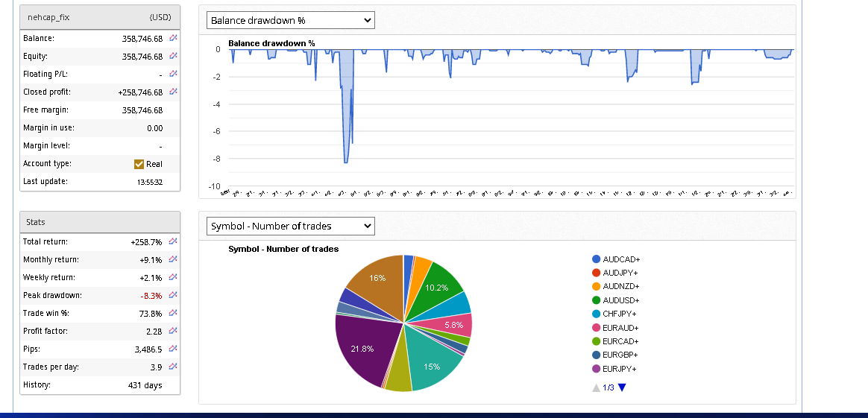Open Peak drawdown chart icon
The image size is (868, 418).
click(x=173, y=295)
